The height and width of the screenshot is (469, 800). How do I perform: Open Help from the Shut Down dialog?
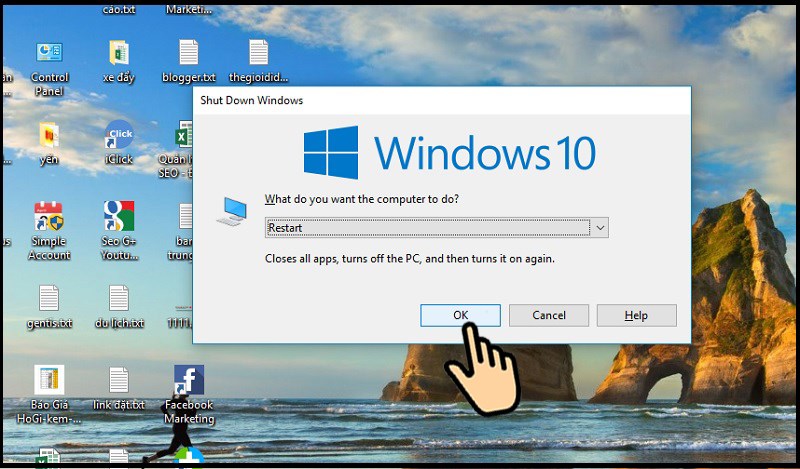(637, 315)
